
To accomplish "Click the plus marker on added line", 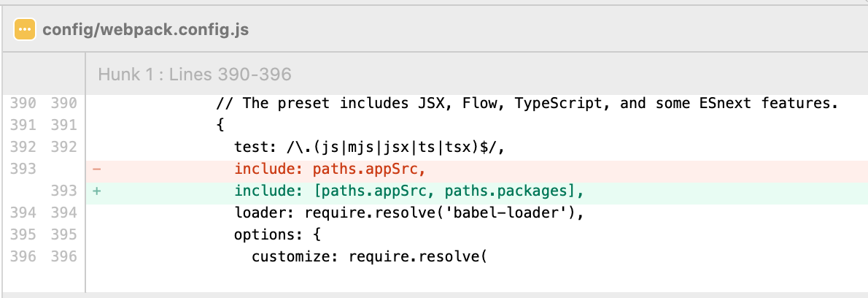I will (x=97, y=191).
